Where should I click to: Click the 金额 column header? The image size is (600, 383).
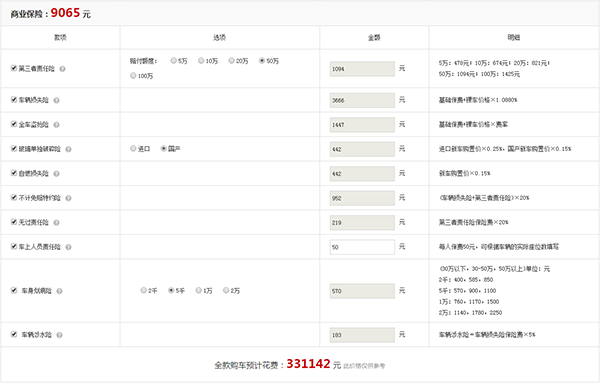(x=374, y=37)
